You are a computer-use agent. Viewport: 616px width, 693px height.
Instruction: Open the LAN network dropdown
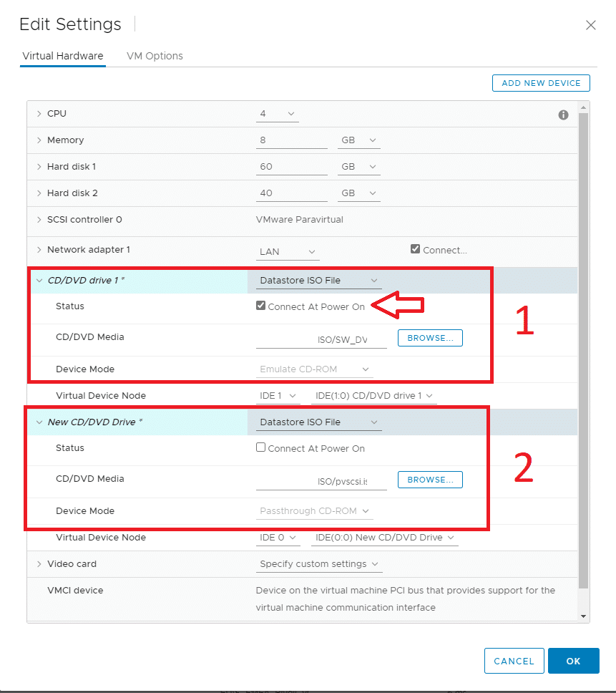click(288, 252)
